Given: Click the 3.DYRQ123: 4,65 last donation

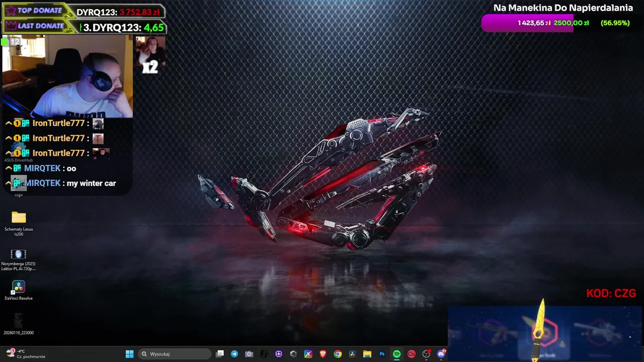Looking at the screenshot, I should (x=123, y=27).
